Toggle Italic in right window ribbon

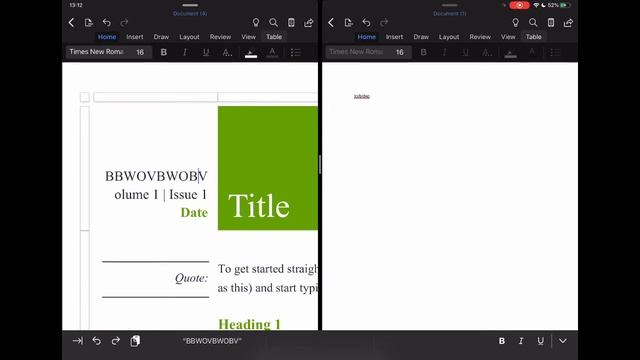tap(444, 52)
